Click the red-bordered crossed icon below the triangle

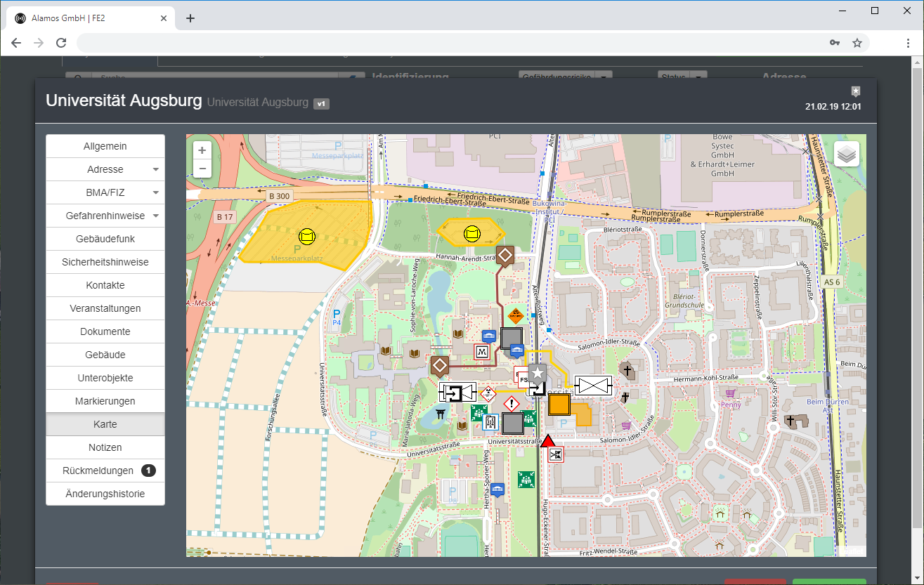point(556,454)
